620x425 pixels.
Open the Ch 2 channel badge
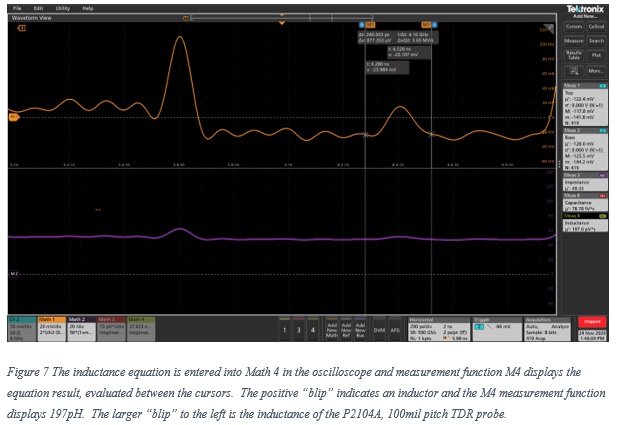(x=22, y=329)
